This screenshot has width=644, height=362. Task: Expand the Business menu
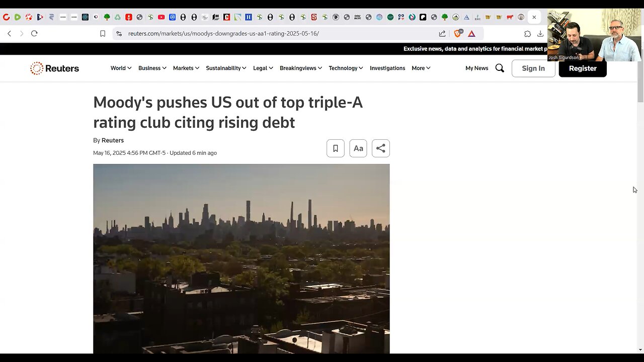click(x=152, y=68)
